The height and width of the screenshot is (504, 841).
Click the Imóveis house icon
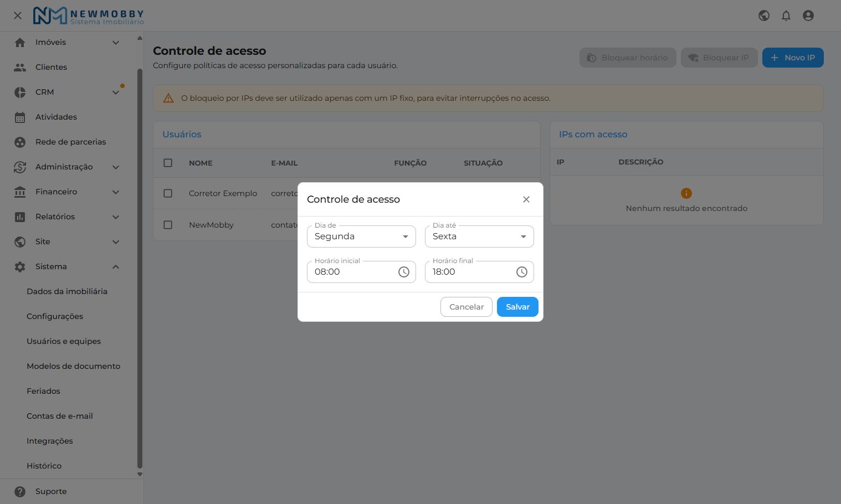coord(20,42)
